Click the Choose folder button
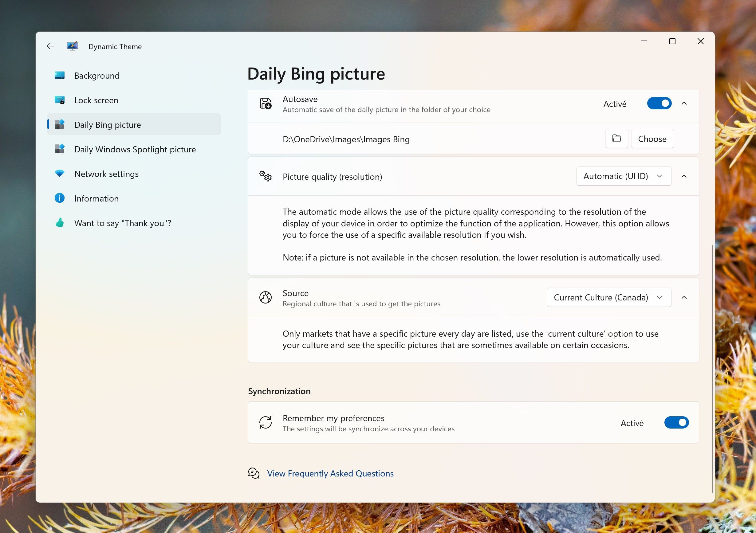Viewport: 756px width, 533px height. click(x=652, y=139)
